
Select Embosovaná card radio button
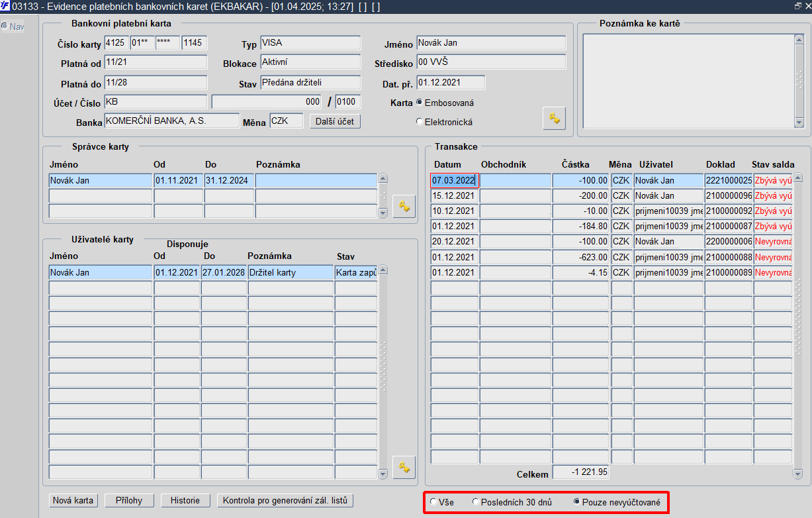[x=419, y=103]
